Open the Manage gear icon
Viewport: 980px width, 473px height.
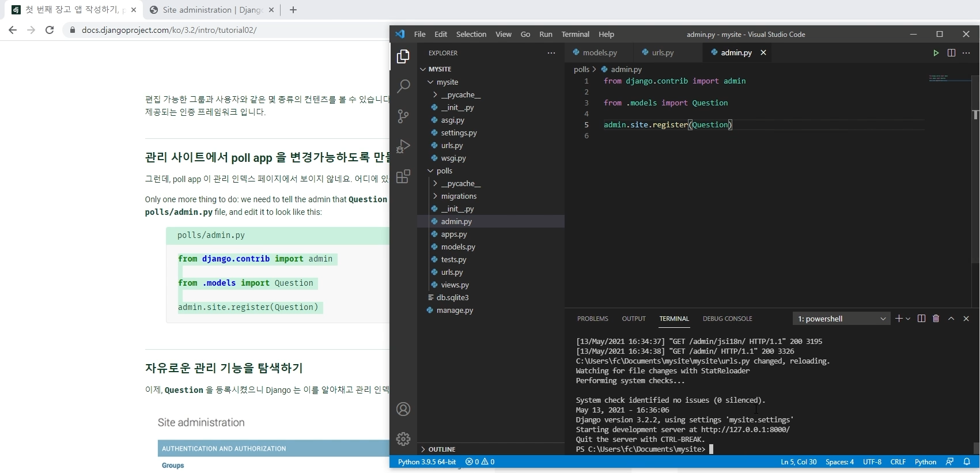click(403, 439)
